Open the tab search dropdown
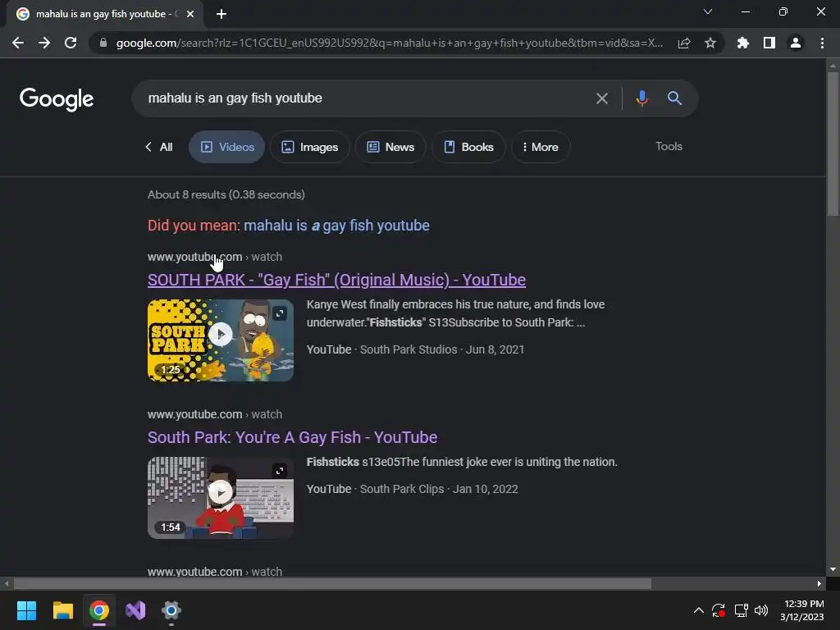This screenshot has height=630, width=840. 708,11
